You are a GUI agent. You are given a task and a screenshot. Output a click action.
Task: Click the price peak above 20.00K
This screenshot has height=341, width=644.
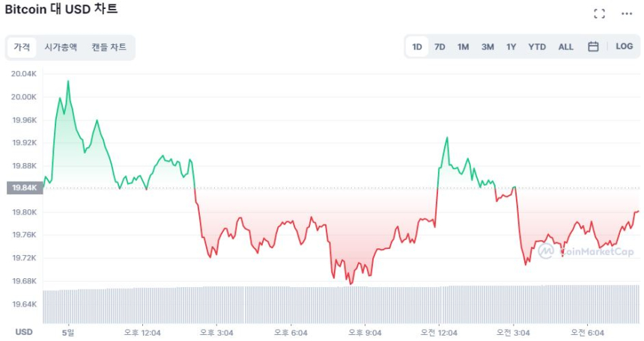(x=68, y=82)
